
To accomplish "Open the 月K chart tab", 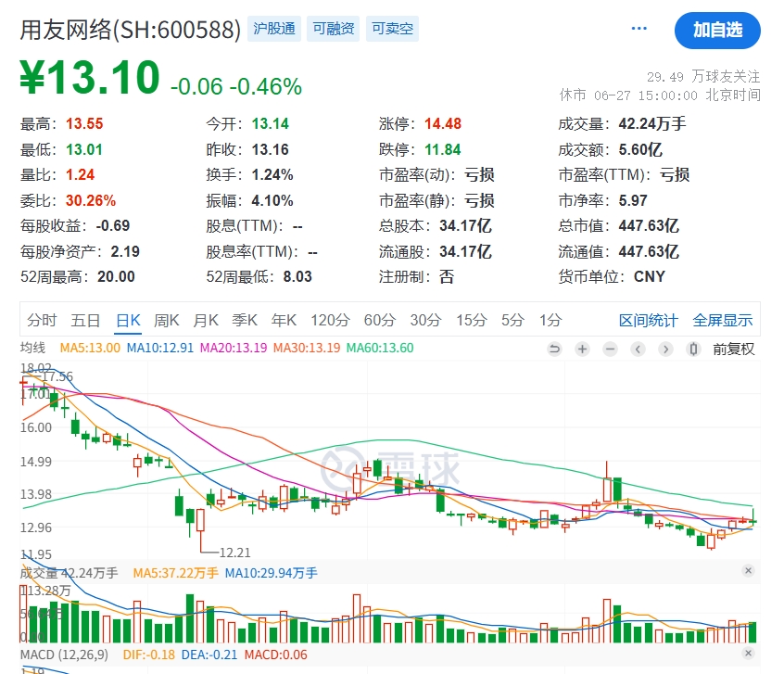I will click(x=206, y=320).
